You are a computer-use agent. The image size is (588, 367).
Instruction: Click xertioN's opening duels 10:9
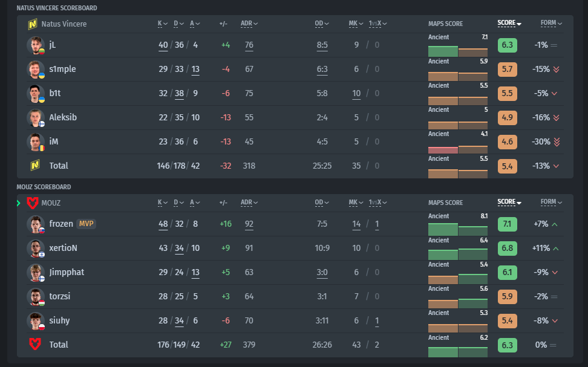point(322,248)
